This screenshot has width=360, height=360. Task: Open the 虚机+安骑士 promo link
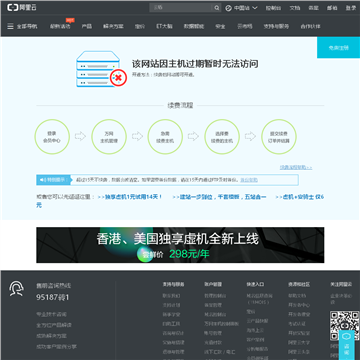click(299, 197)
